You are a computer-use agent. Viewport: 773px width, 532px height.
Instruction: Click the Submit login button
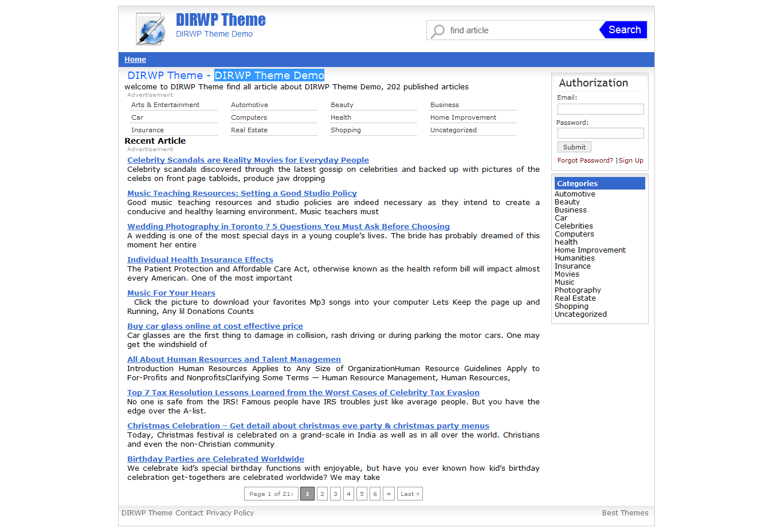(x=574, y=147)
